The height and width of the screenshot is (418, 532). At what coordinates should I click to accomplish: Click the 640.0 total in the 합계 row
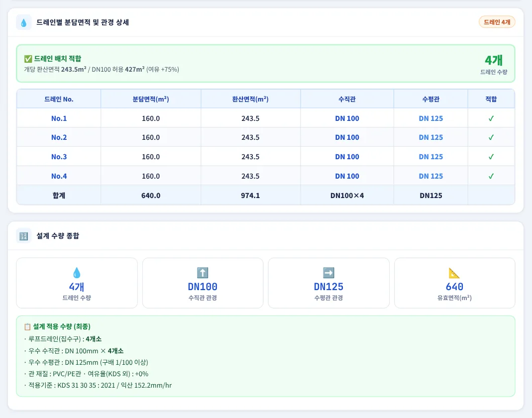(x=151, y=196)
